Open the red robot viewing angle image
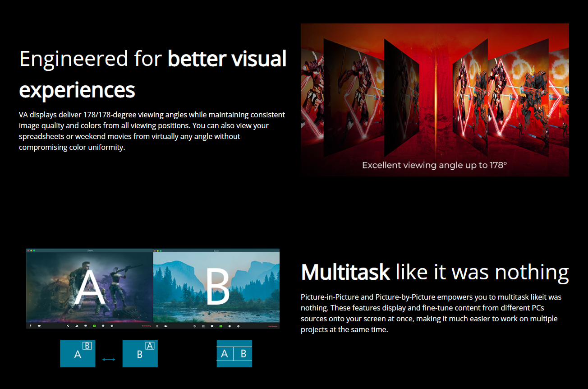Screen dimensions: 588x389 pyautogui.click(x=435, y=100)
